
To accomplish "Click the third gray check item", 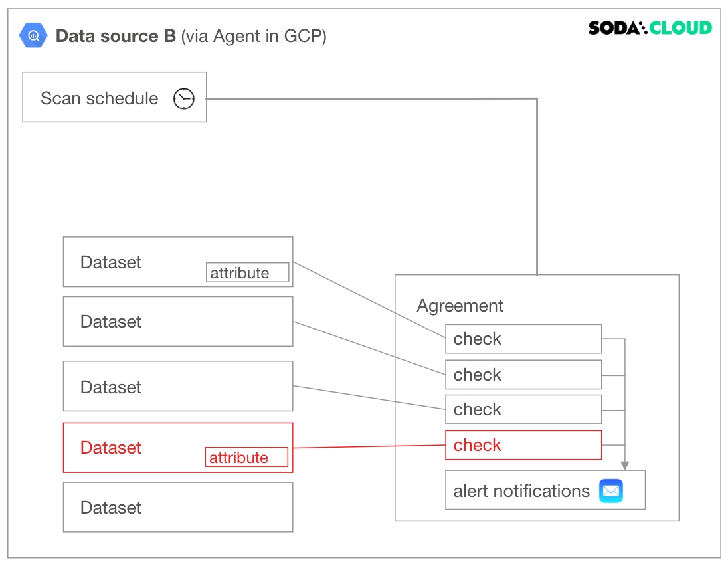I will click(x=523, y=409).
